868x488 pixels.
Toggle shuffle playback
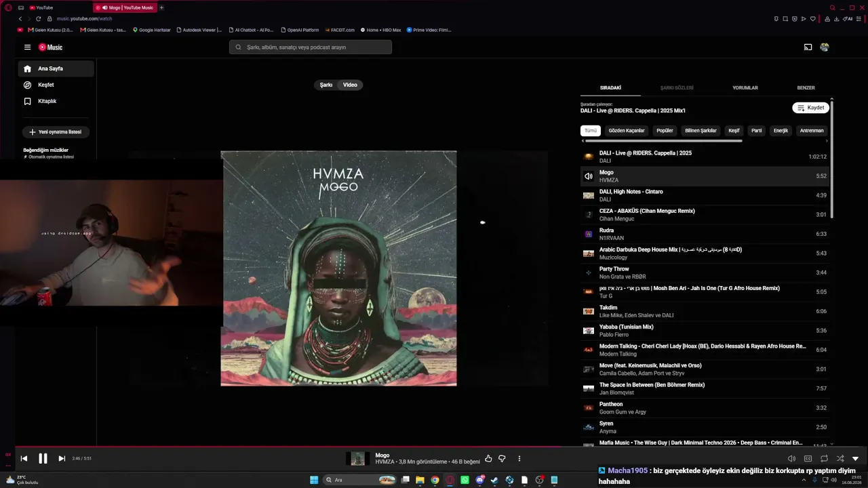pyautogui.click(x=840, y=459)
